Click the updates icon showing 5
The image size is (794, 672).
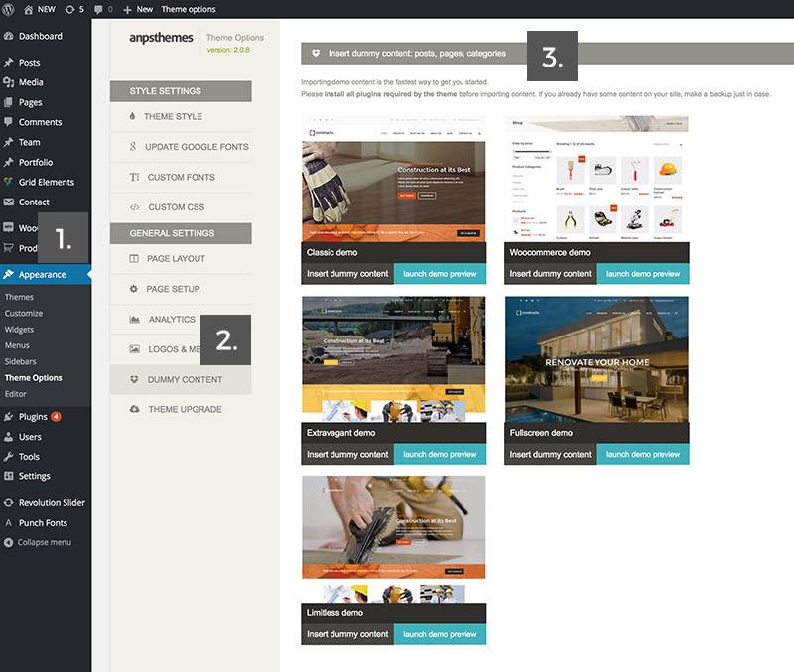coord(74,9)
